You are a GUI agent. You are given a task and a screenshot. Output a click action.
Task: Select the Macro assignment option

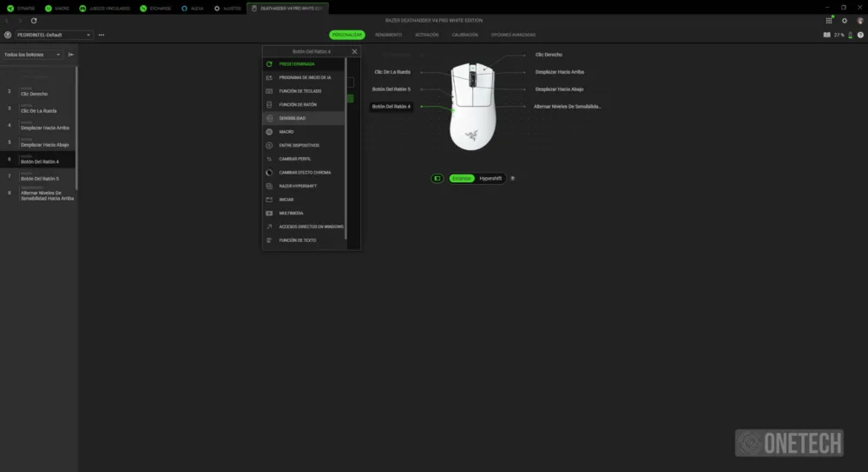(x=304, y=132)
